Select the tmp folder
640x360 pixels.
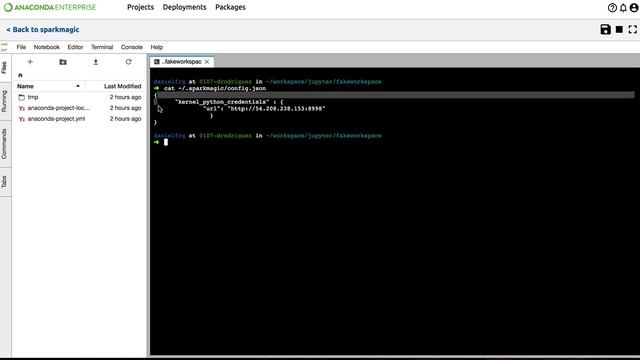tap(79, 97)
